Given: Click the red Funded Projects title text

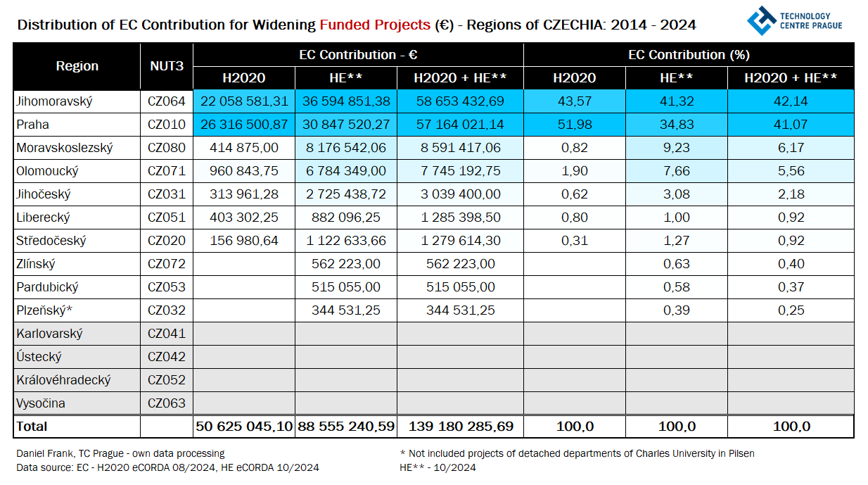Looking at the screenshot, I should 374,25.
